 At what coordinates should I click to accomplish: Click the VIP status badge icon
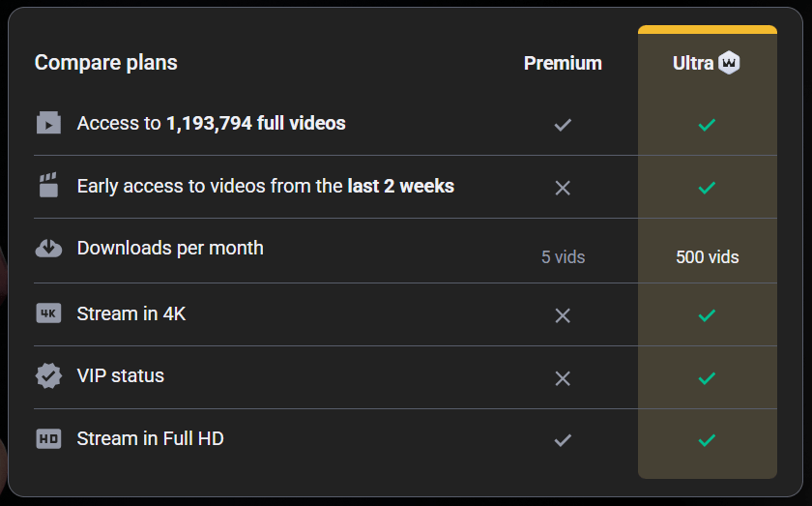pos(48,375)
